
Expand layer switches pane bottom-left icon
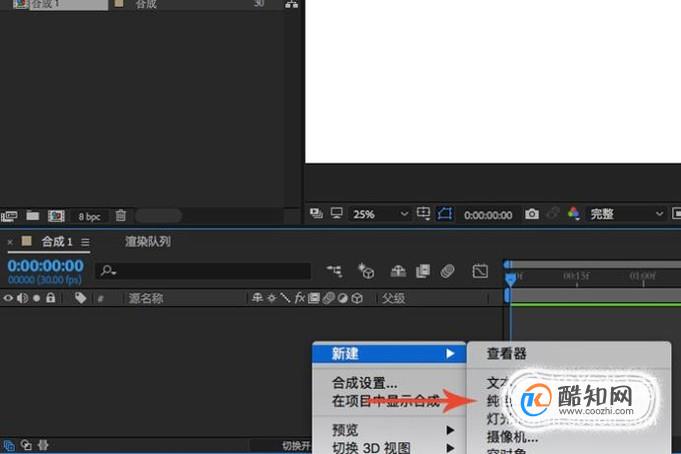pyautogui.click(x=9, y=445)
